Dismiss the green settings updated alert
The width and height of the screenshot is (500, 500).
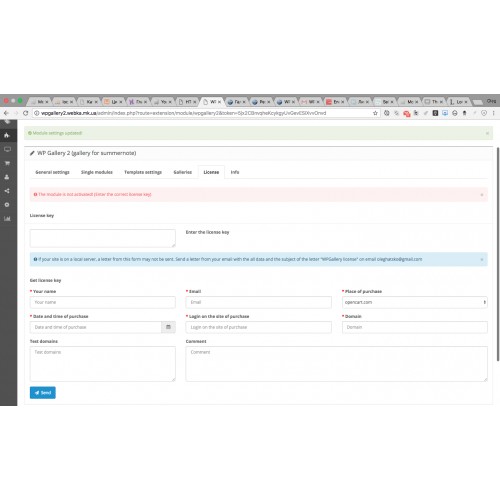(x=487, y=133)
